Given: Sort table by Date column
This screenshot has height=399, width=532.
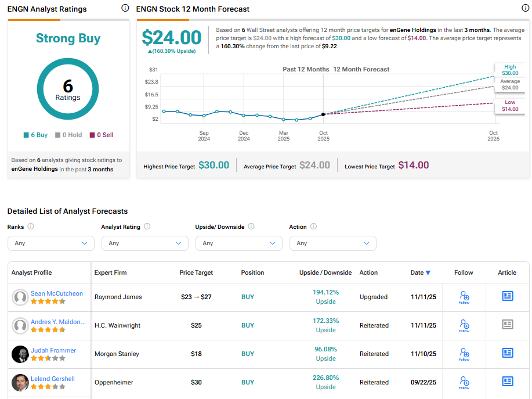Looking at the screenshot, I should 421,272.
